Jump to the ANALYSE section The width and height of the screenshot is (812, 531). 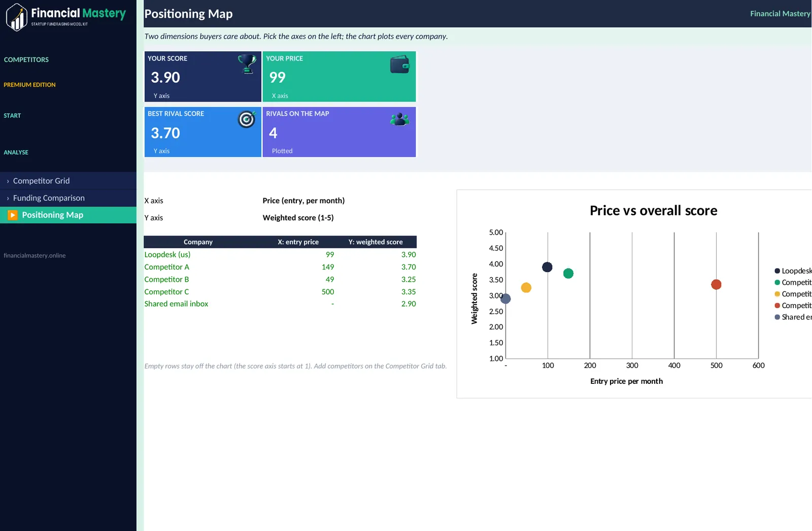click(x=16, y=152)
